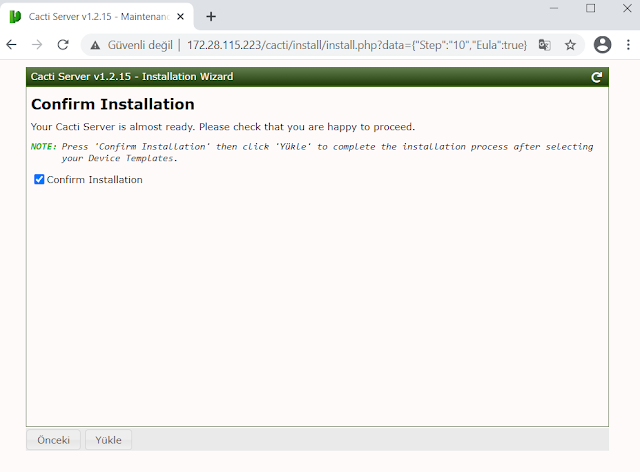The image size is (640, 472).
Task: Minimize the browser window
Action: 554,8
